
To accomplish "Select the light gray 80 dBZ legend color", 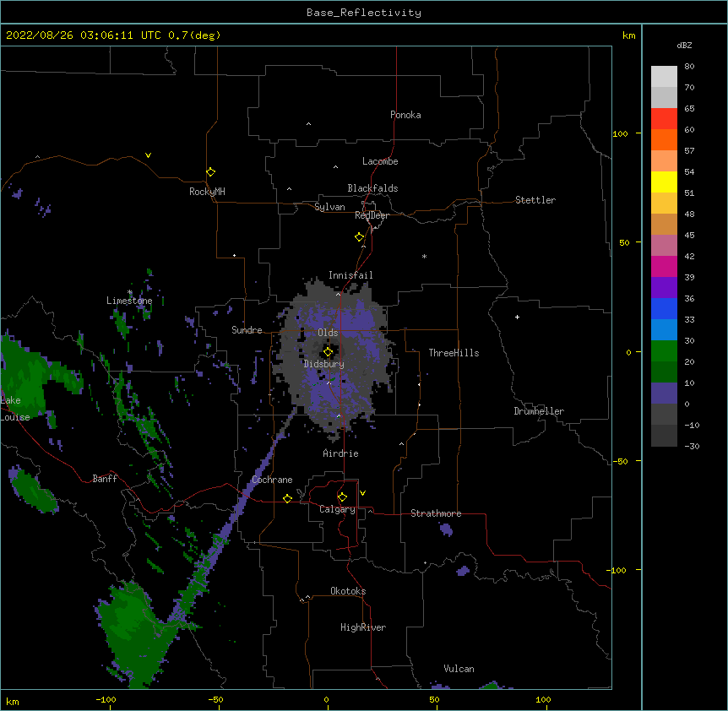I will click(x=664, y=77).
